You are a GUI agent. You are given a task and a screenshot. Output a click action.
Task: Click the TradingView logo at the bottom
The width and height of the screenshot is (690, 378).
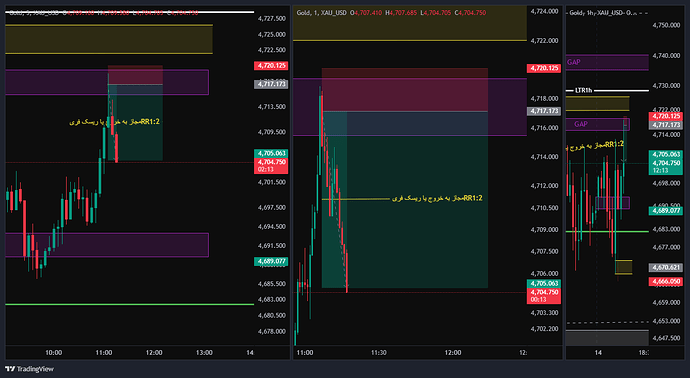pyautogui.click(x=29, y=369)
